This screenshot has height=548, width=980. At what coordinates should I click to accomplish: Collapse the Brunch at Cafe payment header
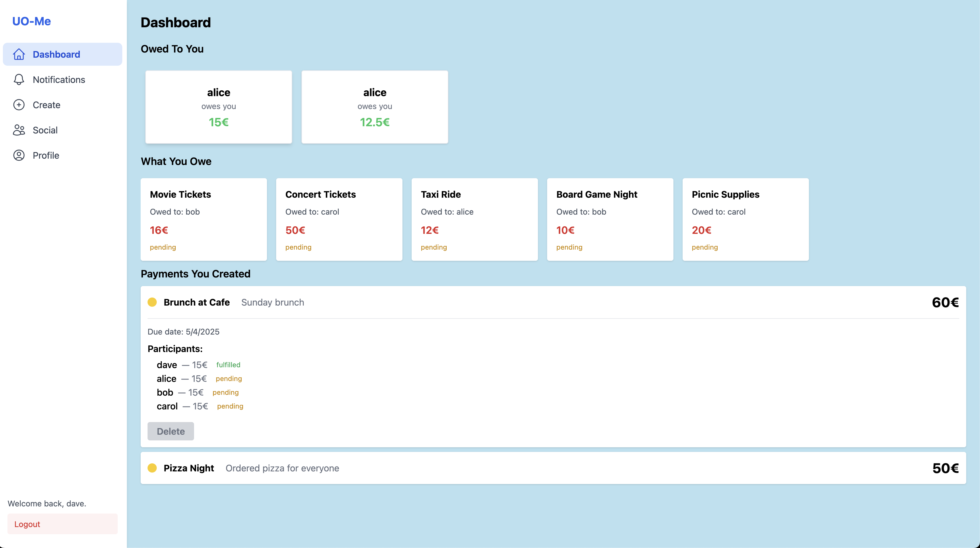tap(553, 302)
